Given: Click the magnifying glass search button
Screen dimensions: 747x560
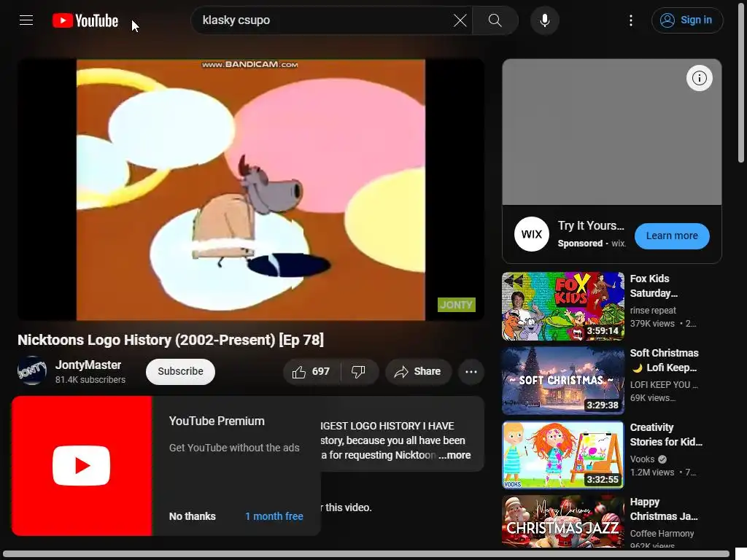Looking at the screenshot, I should pyautogui.click(x=495, y=20).
